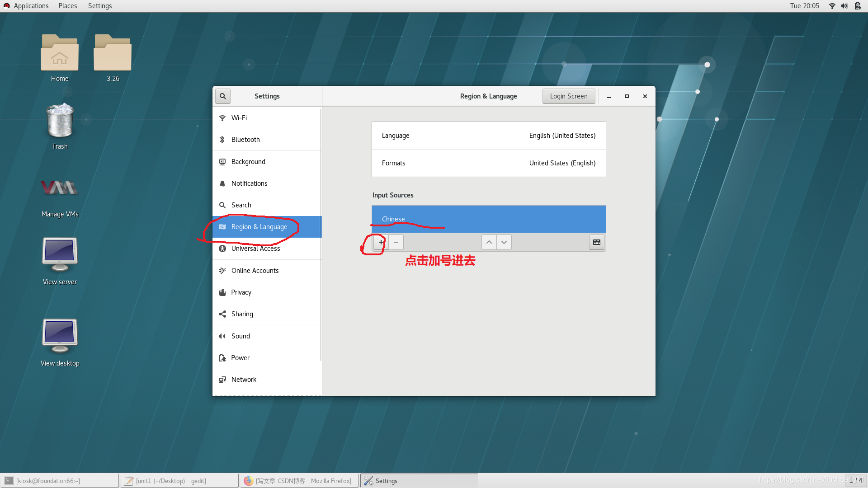This screenshot has width=868, height=488.
Task: Select the Universal Access icon
Action: pos(222,249)
